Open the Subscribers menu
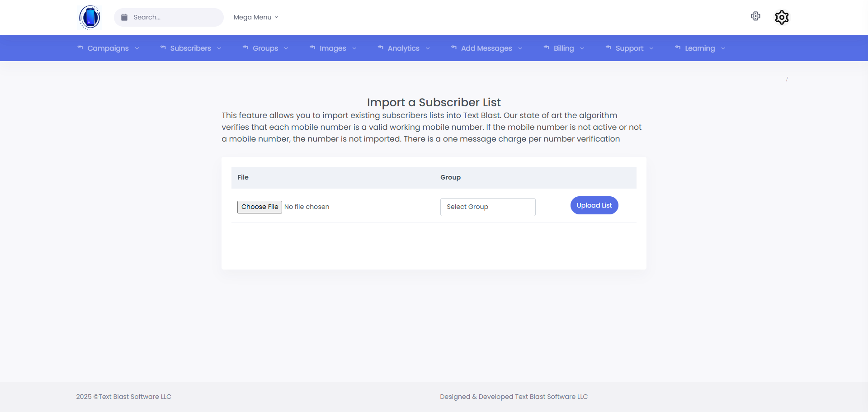The height and width of the screenshot is (412, 868). (x=191, y=48)
